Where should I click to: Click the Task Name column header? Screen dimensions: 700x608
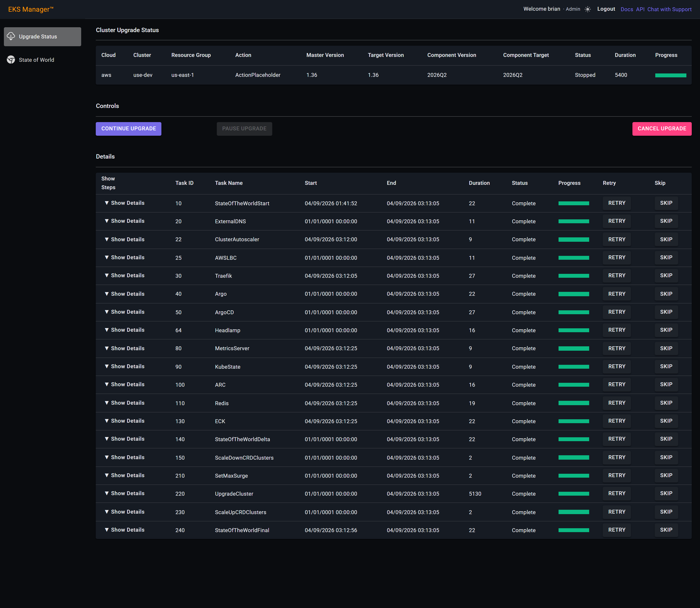point(228,183)
